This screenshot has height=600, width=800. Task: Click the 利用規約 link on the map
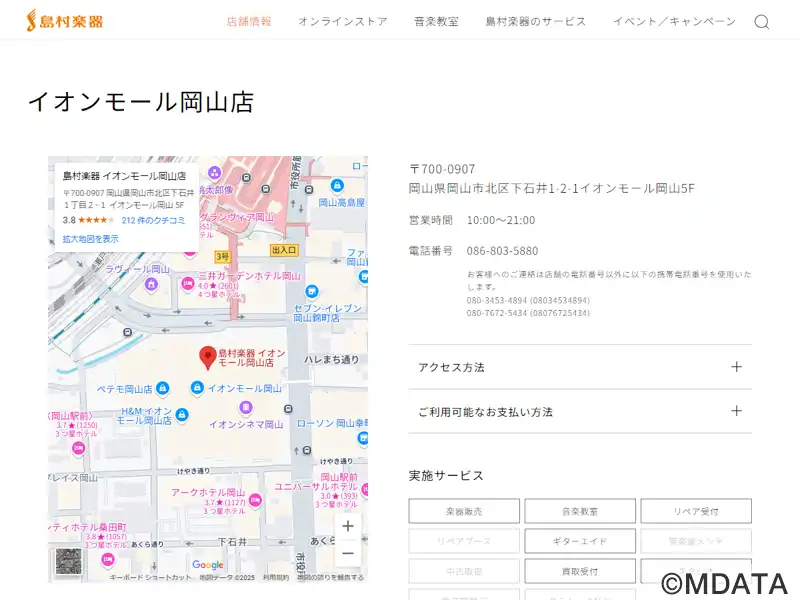tap(276, 578)
